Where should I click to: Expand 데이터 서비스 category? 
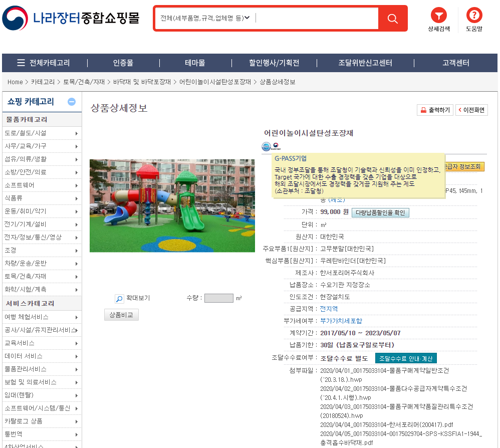coord(42,356)
